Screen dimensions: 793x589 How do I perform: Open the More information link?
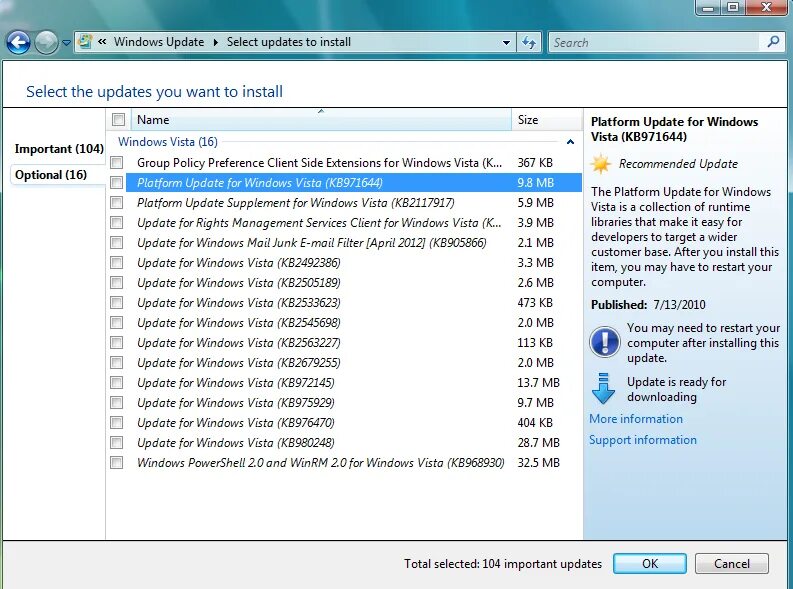[636, 419]
